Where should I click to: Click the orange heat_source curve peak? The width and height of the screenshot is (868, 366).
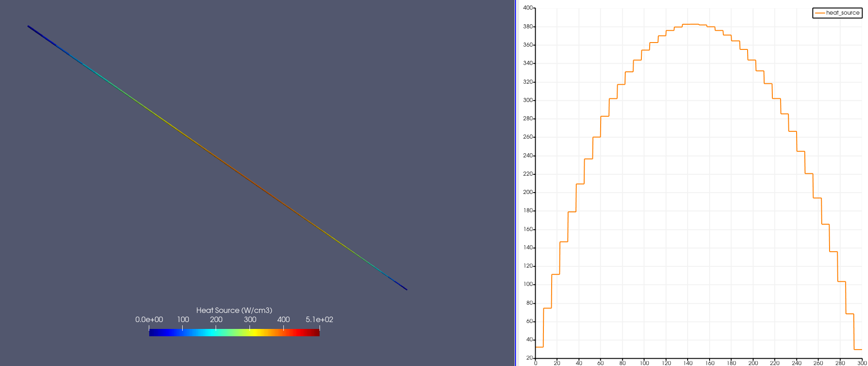690,24
